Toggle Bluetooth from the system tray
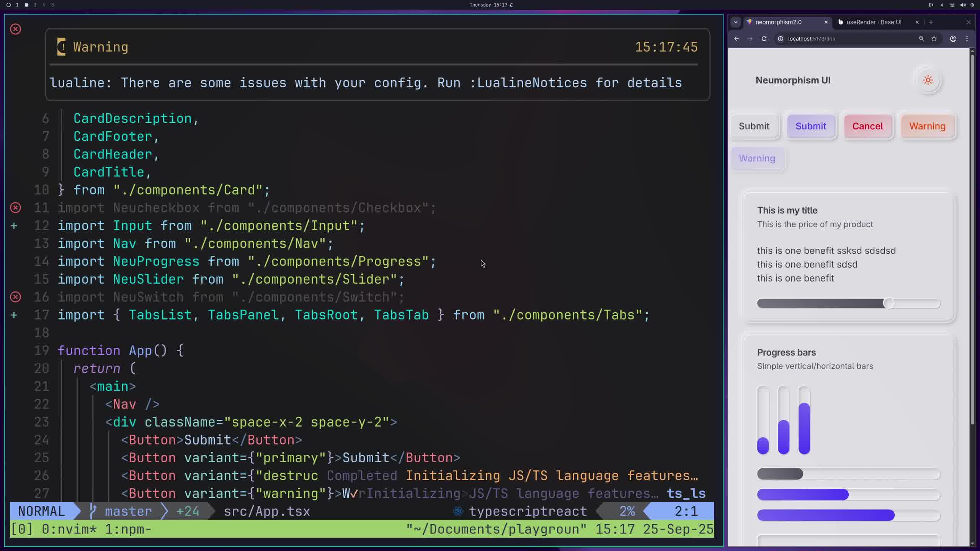 pyautogui.click(x=942, y=5)
